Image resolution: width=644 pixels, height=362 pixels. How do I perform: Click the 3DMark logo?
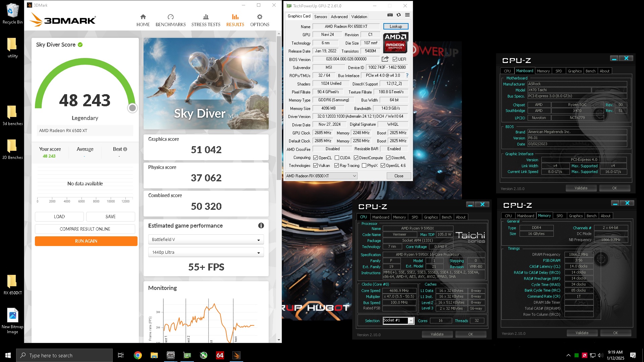click(63, 20)
